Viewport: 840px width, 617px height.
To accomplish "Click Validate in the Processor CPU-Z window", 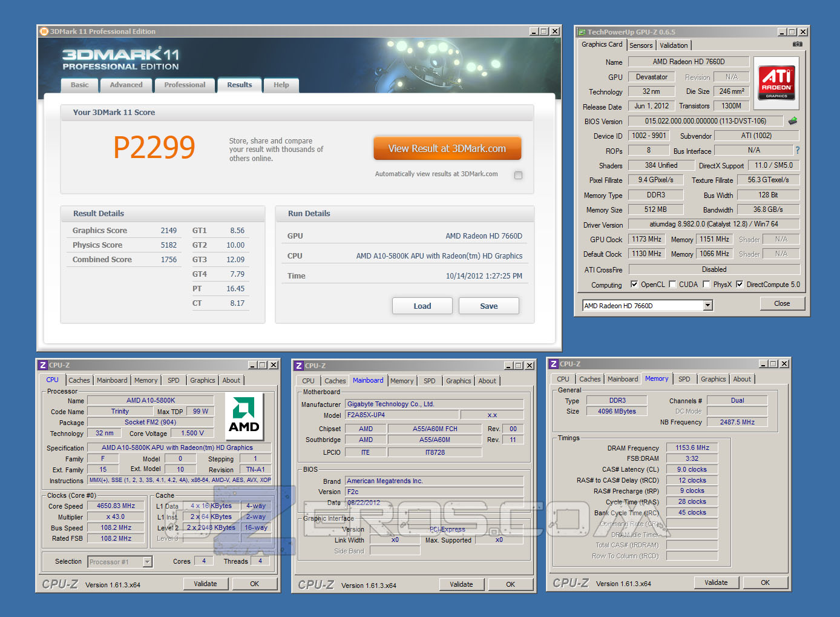I will coord(205,584).
